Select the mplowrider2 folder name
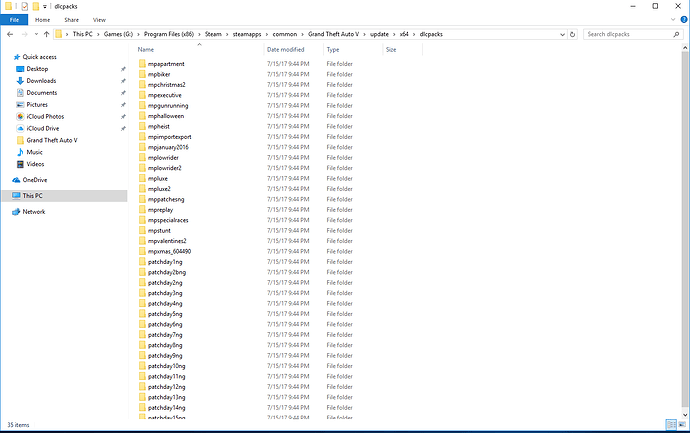The image size is (690, 433). click(165, 168)
